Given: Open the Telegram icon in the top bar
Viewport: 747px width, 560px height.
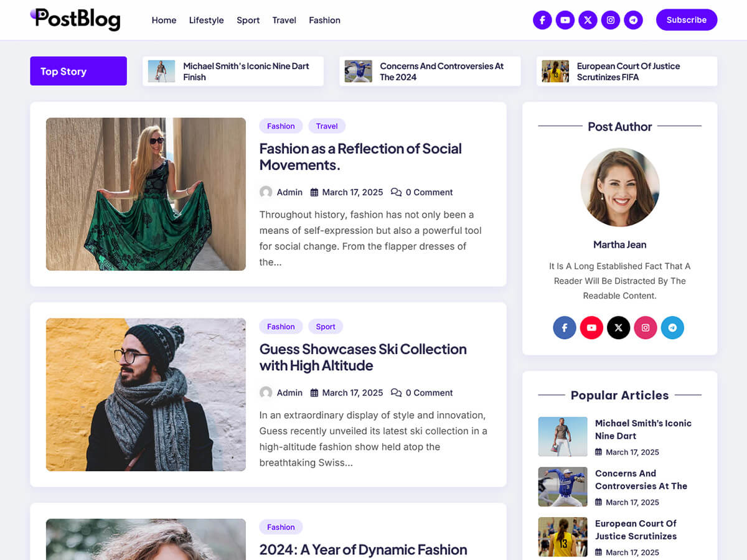Looking at the screenshot, I should coord(633,20).
